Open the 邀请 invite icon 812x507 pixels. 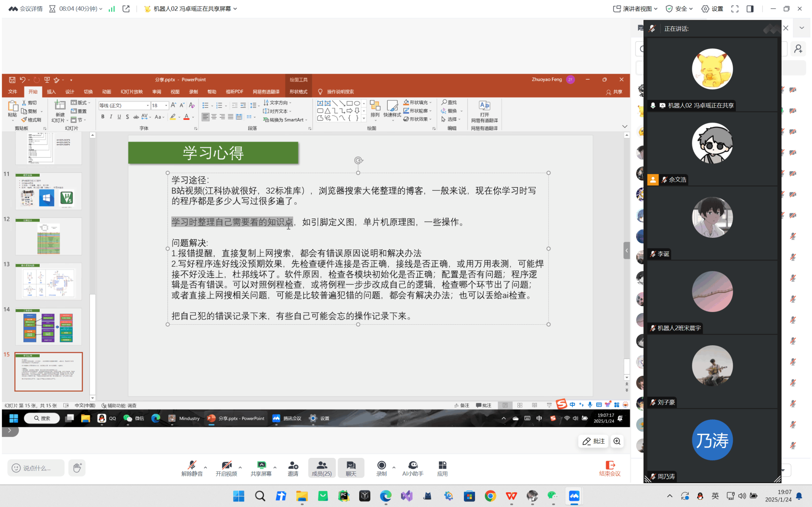coord(293,468)
